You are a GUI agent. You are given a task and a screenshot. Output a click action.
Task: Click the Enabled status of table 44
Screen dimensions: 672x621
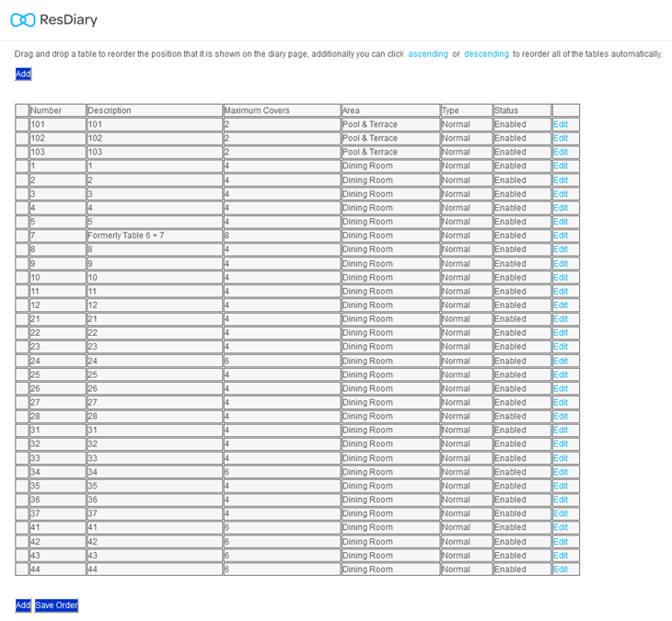click(522, 569)
